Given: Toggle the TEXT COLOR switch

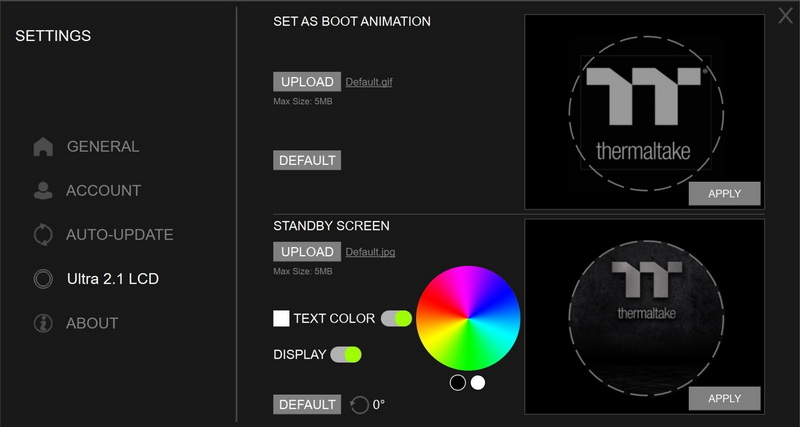Looking at the screenshot, I should click(396, 318).
